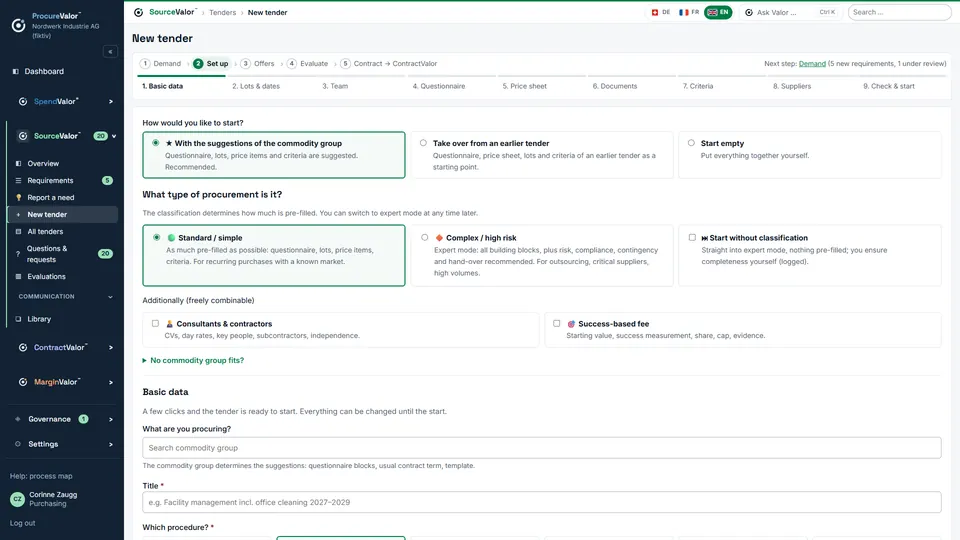Select the Report a need lightbulb icon
Viewport: 960px width, 540px height.
[x=18, y=198]
